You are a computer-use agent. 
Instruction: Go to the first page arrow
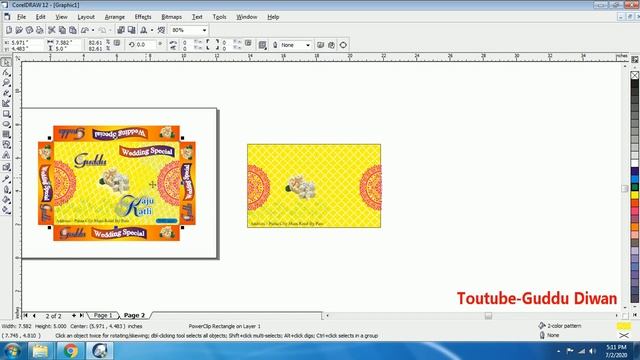26,315
